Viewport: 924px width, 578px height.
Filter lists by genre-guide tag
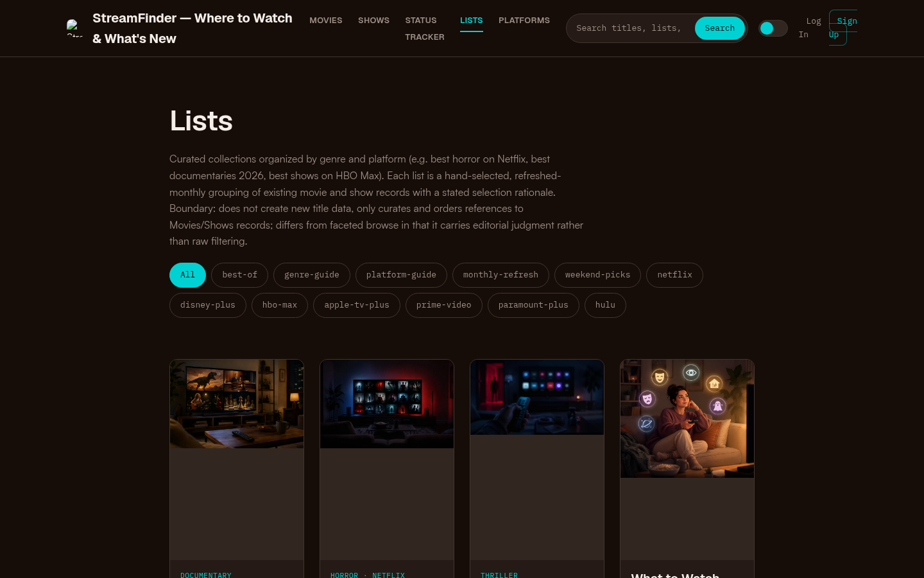[312, 275]
